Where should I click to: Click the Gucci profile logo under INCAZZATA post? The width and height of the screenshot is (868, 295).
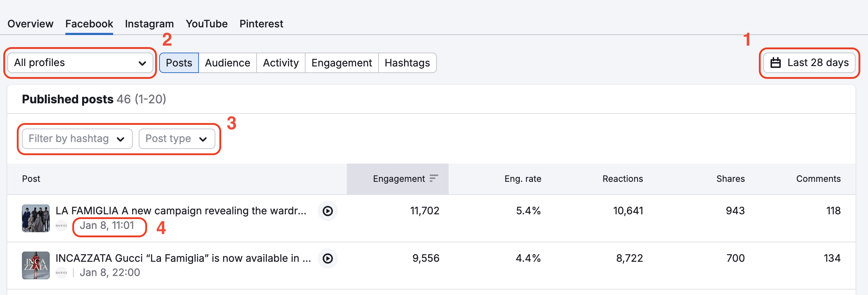[x=61, y=273]
